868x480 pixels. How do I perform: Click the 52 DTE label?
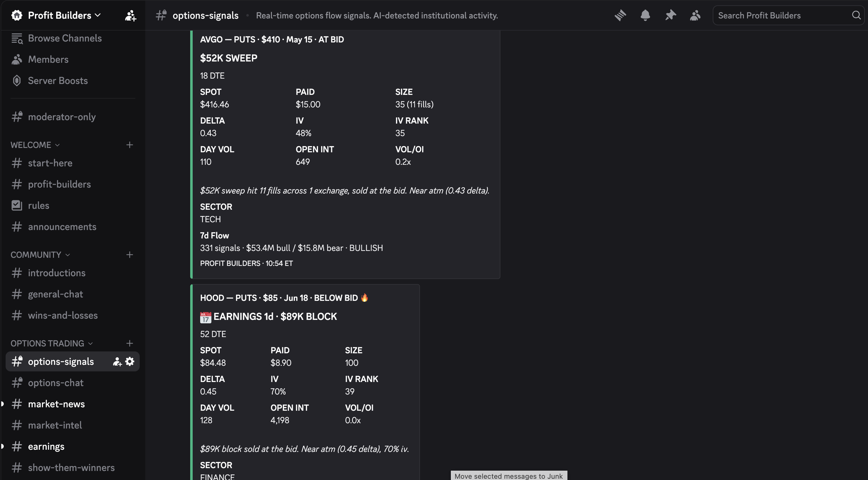pyautogui.click(x=213, y=334)
